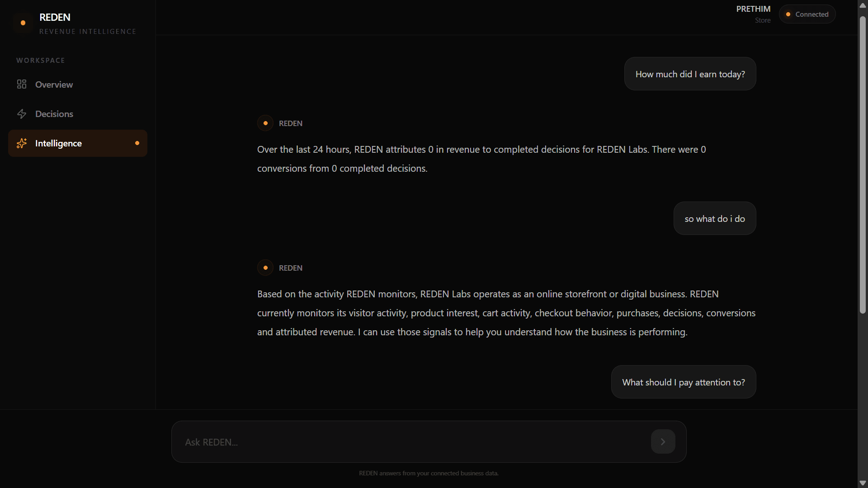This screenshot has width=868, height=488.
Task: Click the page vertical scrollbar thumb
Action: pyautogui.click(x=863, y=165)
